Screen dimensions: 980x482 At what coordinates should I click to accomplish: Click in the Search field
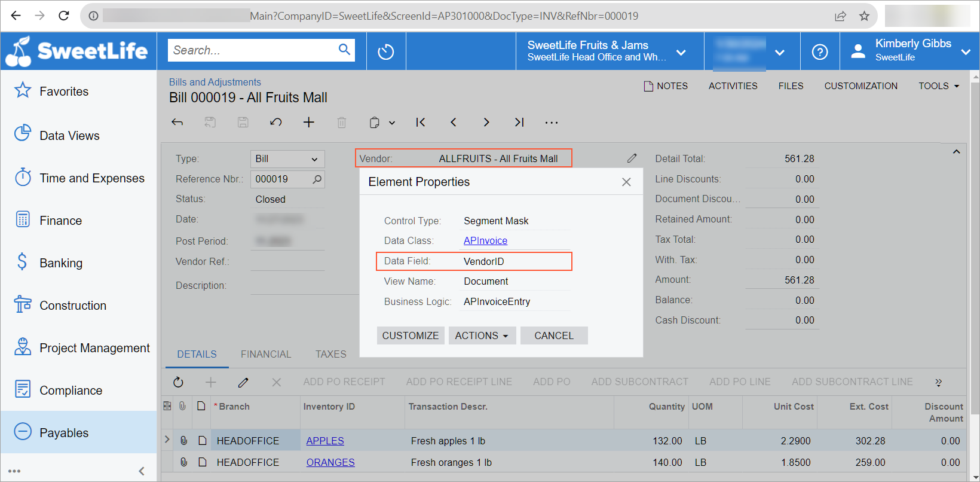(252, 50)
